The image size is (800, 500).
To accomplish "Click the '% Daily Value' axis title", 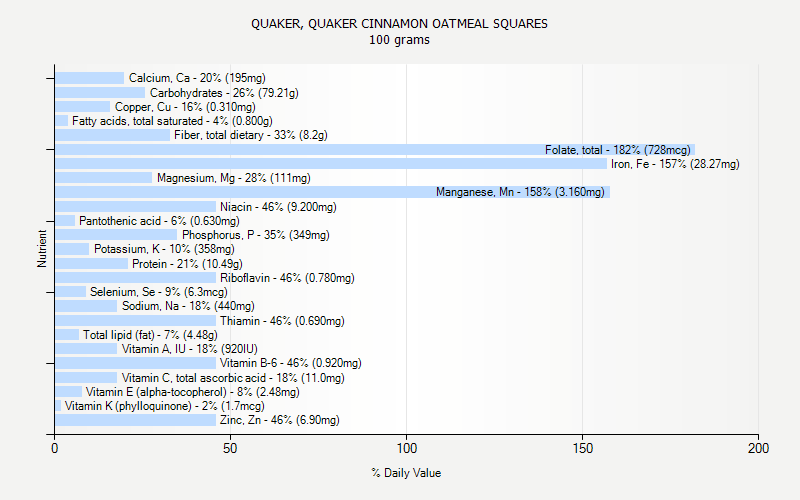I will coord(406,473).
